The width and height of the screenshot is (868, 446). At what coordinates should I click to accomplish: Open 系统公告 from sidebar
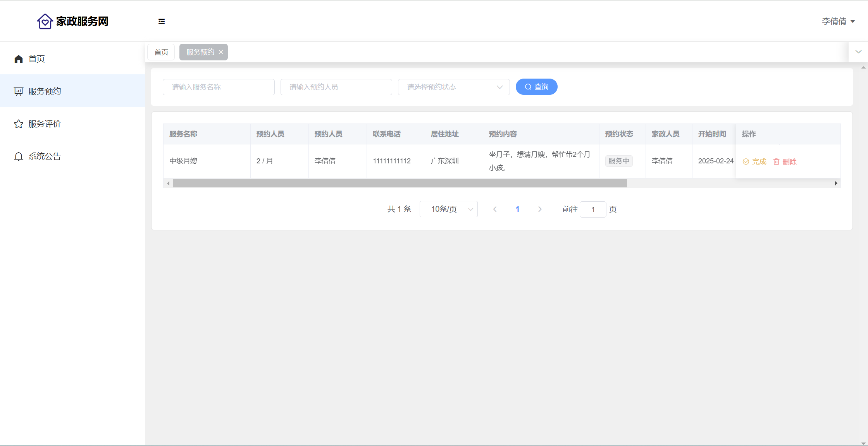pos(45,156)
